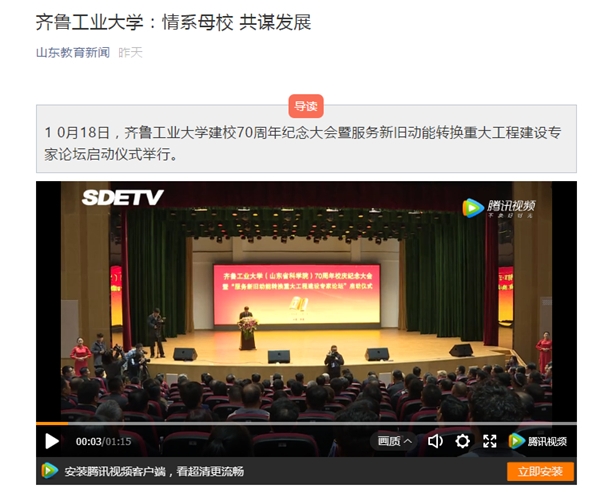Click the 导读 summary paragraph
600x492 pixels.
pos(303,143)
